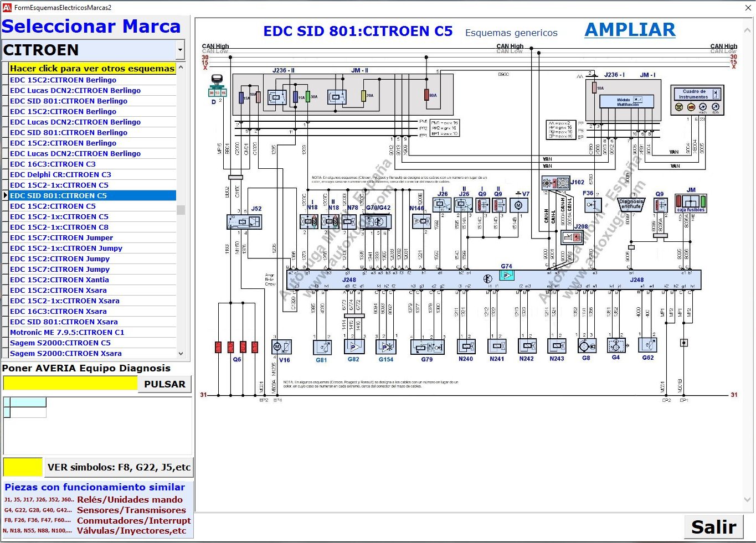
Task: Select EDC 16C3:CITROEN C3 in list
Action: point(92,164)
